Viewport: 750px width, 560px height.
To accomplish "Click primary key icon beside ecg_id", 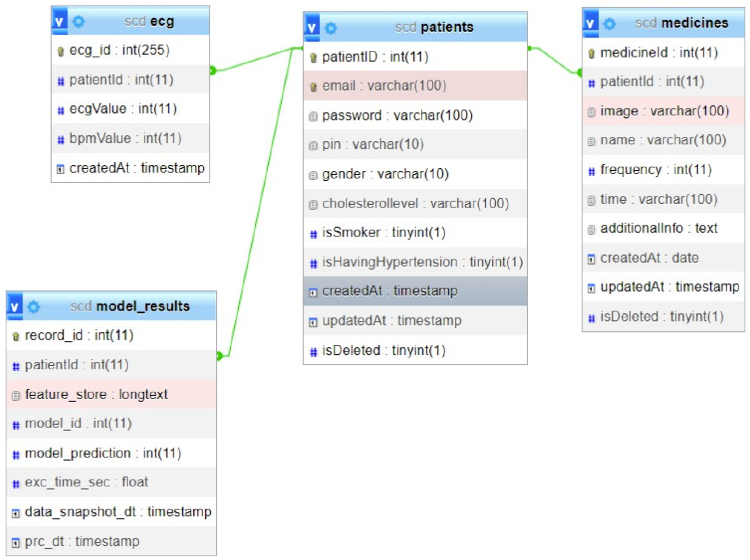I will click(x=61, y=52).
